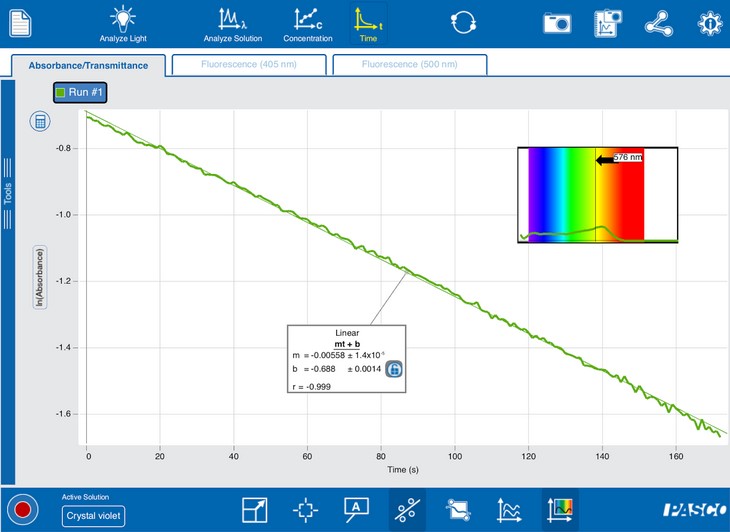Viewport: 730px width, 532px height.
Task: Add a text annotation tool
Action: pos(356,510)
